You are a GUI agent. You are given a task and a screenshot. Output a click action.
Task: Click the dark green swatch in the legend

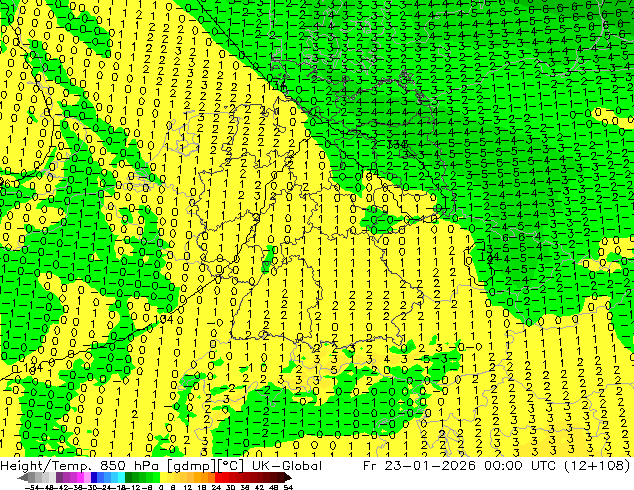coord(129,478)
